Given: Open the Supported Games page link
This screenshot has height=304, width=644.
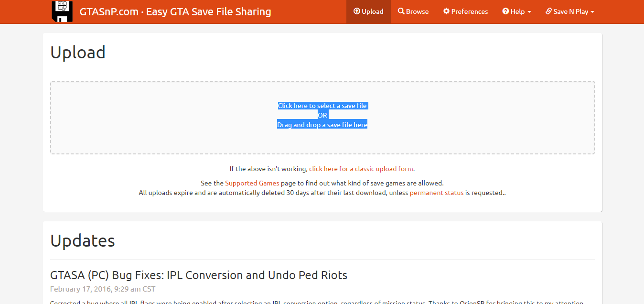Looking at the screenshot, I should [x=252, y=183].
